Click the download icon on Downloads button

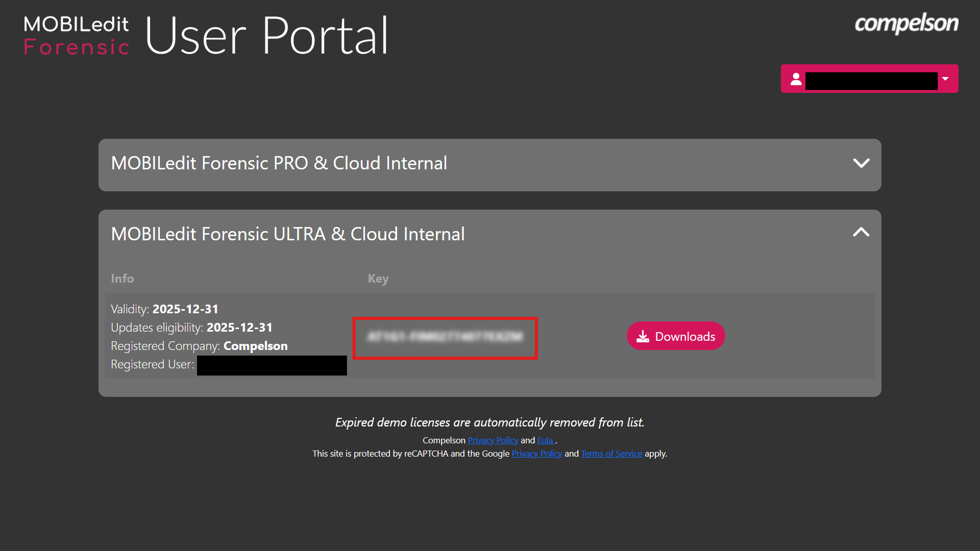point(642,336)
